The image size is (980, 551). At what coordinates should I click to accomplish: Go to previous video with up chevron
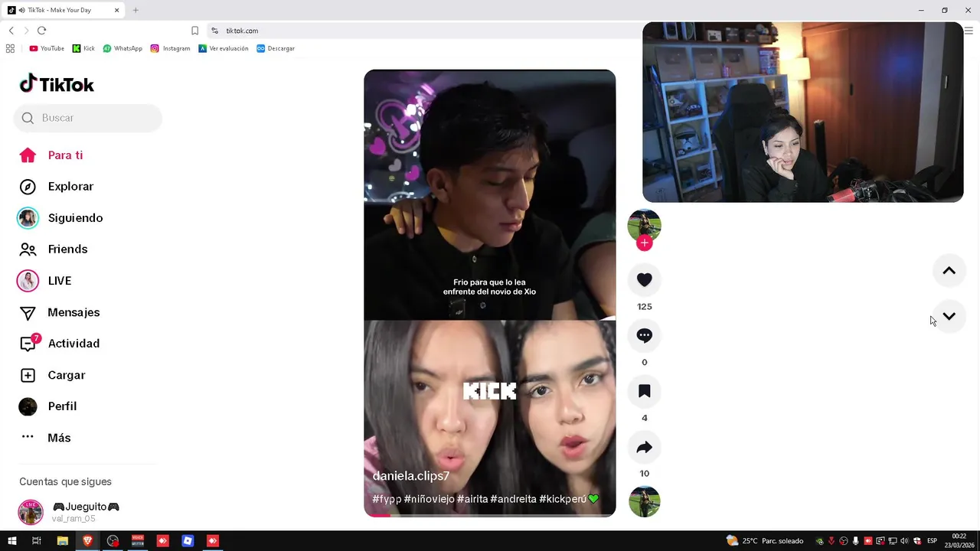pyautogui.click(x=949, y=271)
